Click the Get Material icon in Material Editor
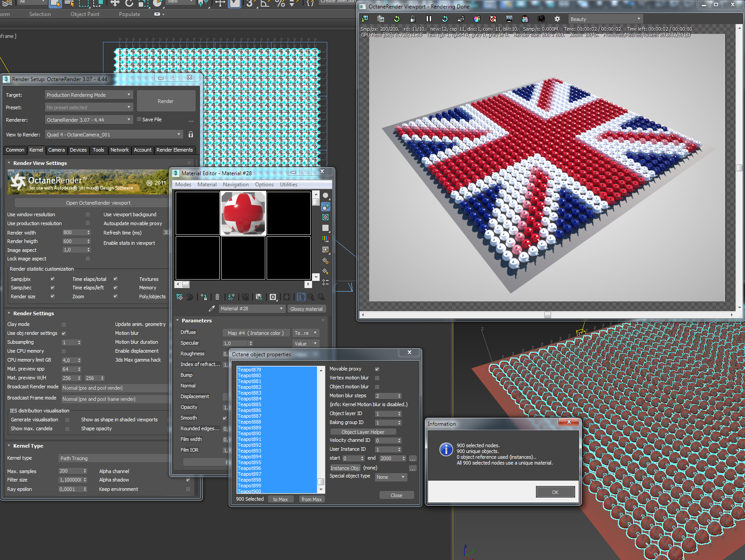The width and height of the screenshot is (745, 560). tap(180, 297)
